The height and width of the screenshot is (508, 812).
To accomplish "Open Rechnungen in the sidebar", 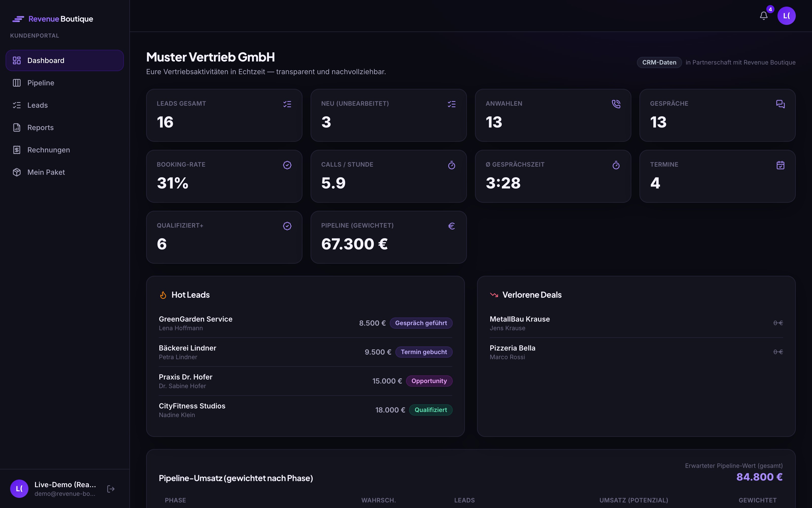I will 65,150.
